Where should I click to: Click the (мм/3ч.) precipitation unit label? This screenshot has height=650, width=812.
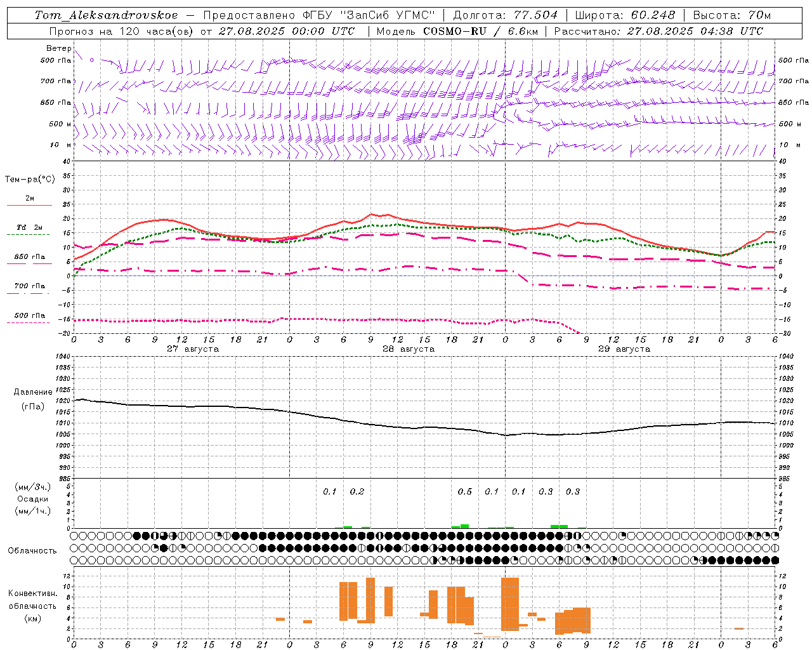(32, 487)
